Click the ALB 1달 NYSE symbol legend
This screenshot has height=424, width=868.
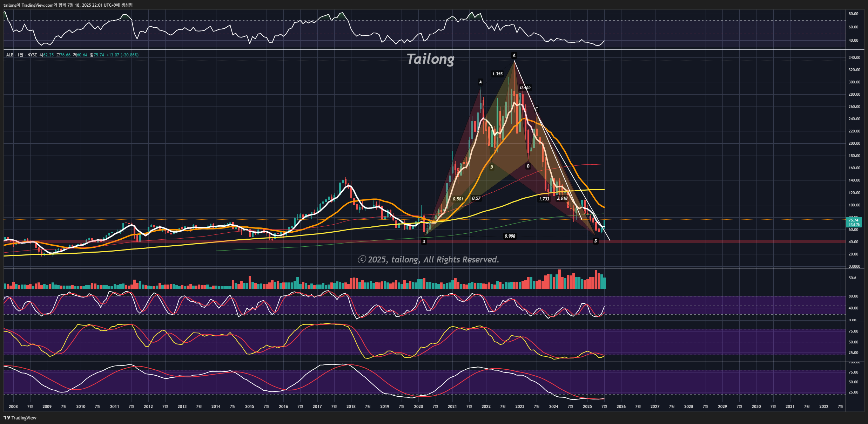(22, 55)
